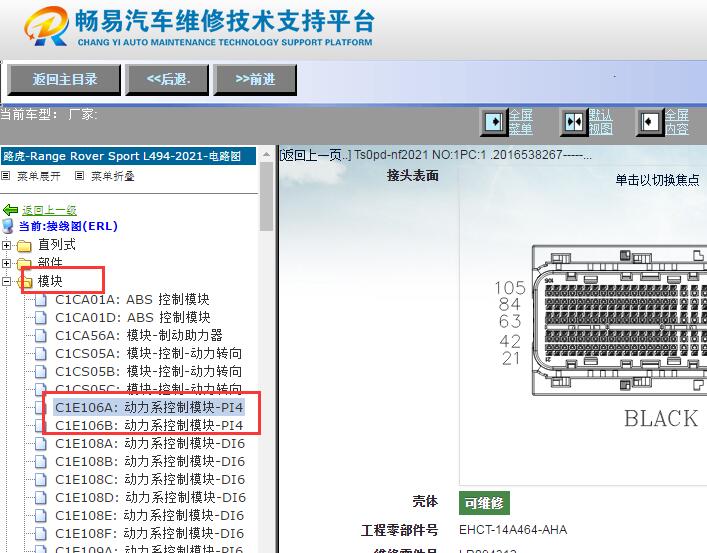Open C1E108E: 动力系控制模块-DI6
Screen dimensions: 707x553
[x=150, y=516]
